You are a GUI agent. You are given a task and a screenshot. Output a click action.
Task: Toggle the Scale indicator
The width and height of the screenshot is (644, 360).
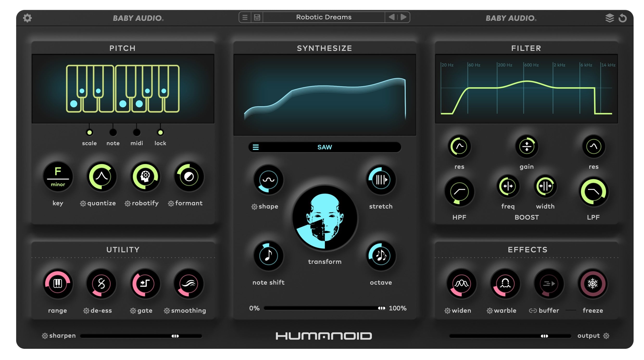pos(89,132)
